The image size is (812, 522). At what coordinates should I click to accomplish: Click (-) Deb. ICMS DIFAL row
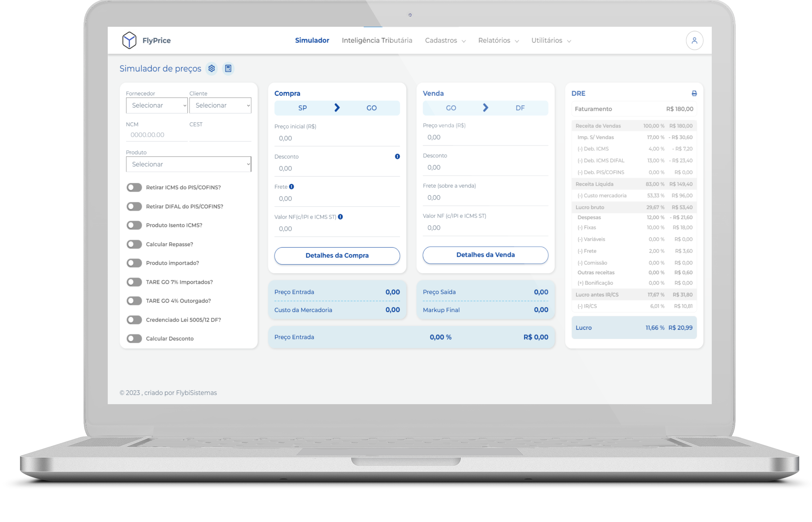point(634,160)
